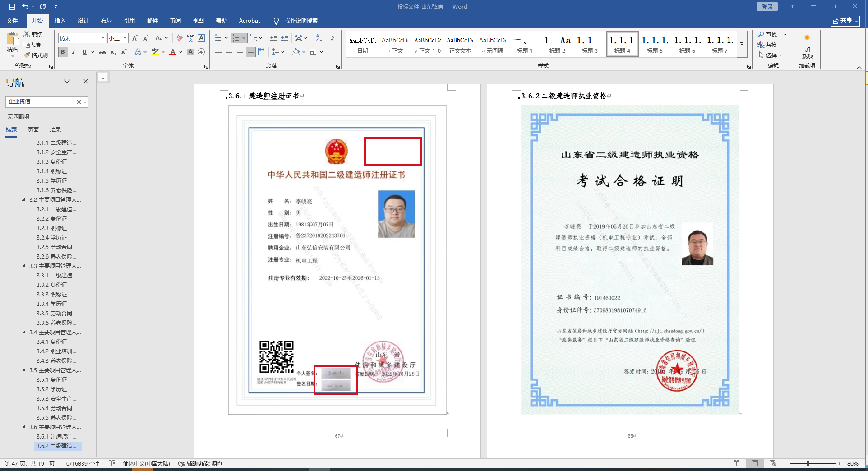Screen dimensions: 868x471
Task: Click the sort A-Z icon
Action: pos(319,38)
